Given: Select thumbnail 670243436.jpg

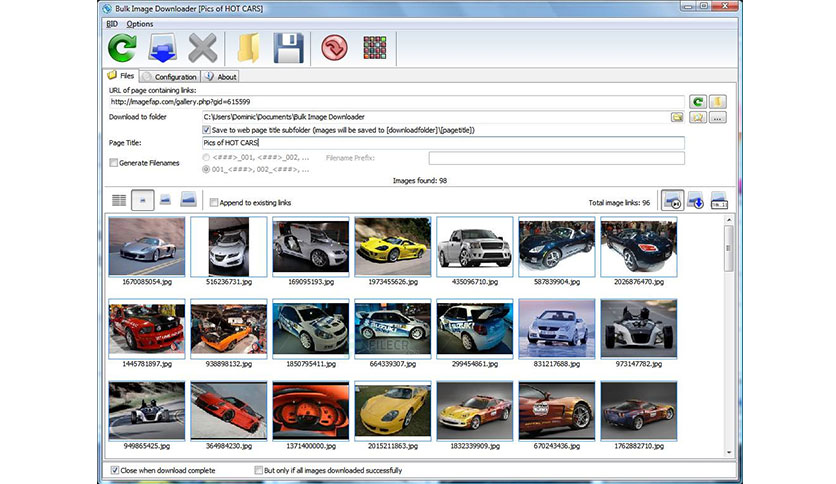Looking at the screenshot, I should pos(557,410).
